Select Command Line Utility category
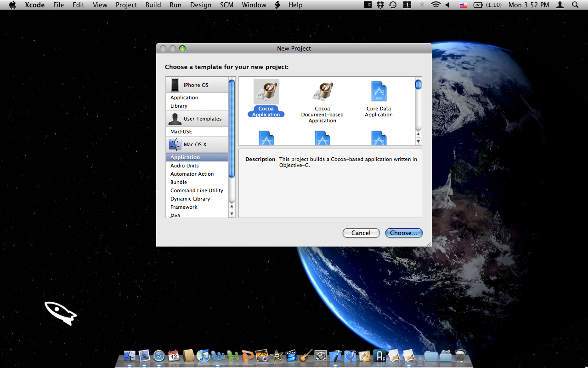The image size is (588, 368). click(197, 190)
